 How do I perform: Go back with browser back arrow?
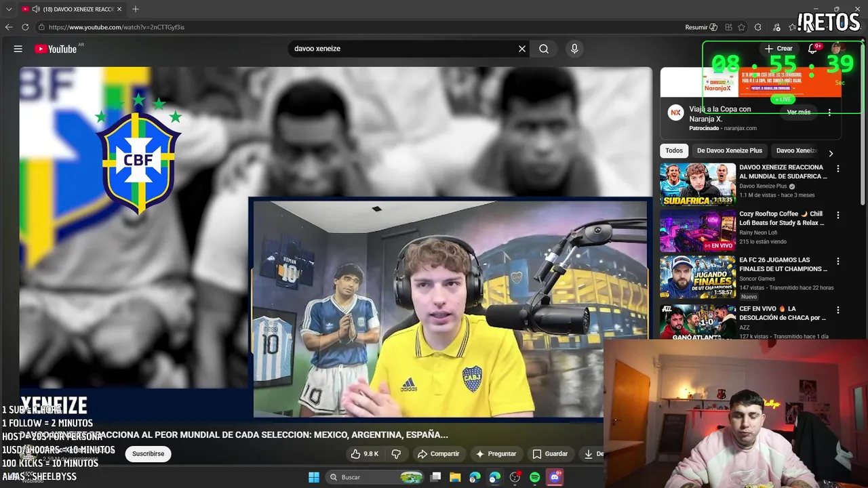pyautogui.click(x=9, y=27)
